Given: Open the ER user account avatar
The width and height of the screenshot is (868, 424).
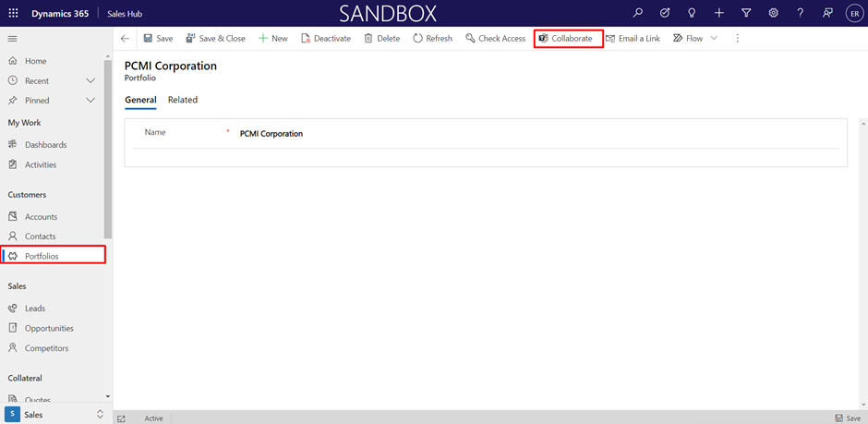Looking at the screenshot, I should [855, 13].
